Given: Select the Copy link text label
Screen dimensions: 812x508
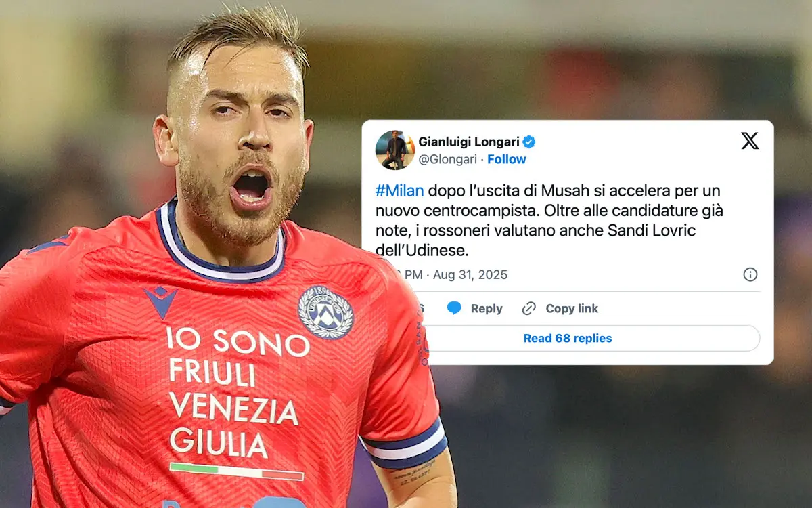Looking at the screenshot, I should (x=572, y=308).
